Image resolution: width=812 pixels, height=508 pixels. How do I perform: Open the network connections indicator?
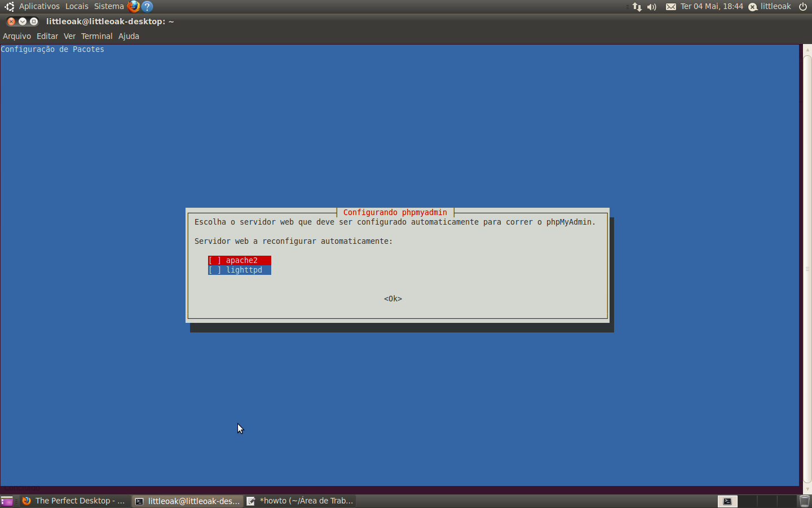pyautogui.click(x=637, y=7)
